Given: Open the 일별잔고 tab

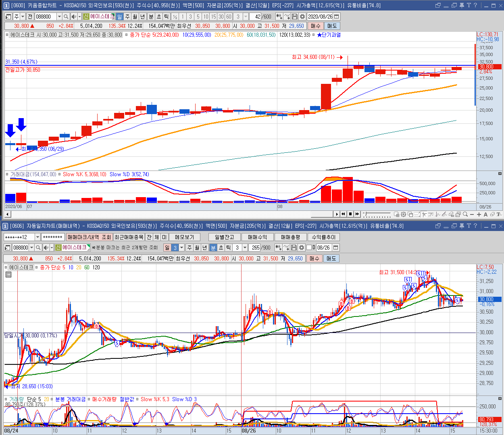Looking at the screenshot, I should coord(224,237).
